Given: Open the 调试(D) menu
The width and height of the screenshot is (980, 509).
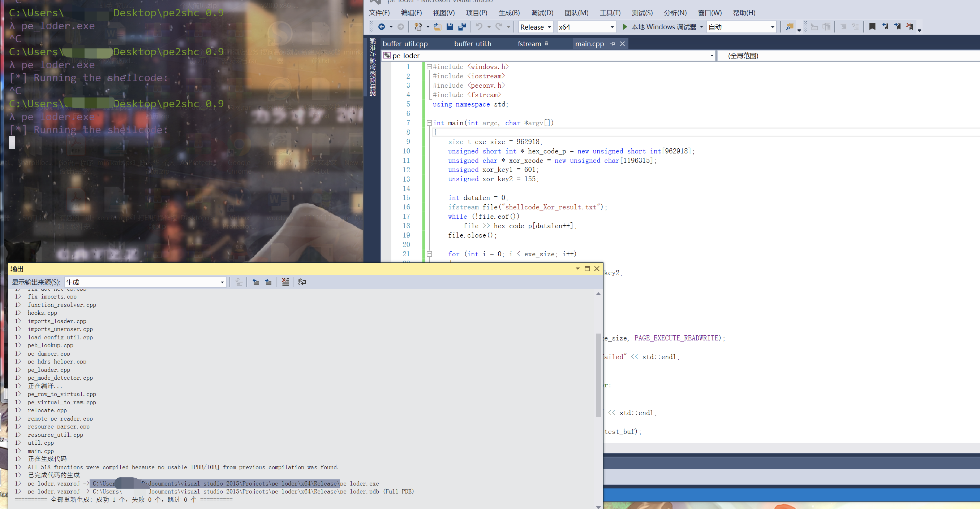Looking at the screenshot, I should [x=542, y=13].
